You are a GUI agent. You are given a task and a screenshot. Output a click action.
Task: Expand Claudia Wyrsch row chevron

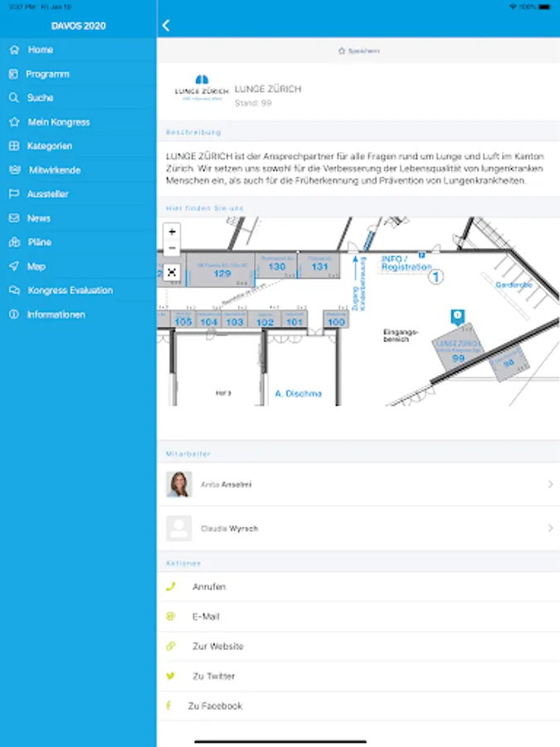tap(551, 528)
